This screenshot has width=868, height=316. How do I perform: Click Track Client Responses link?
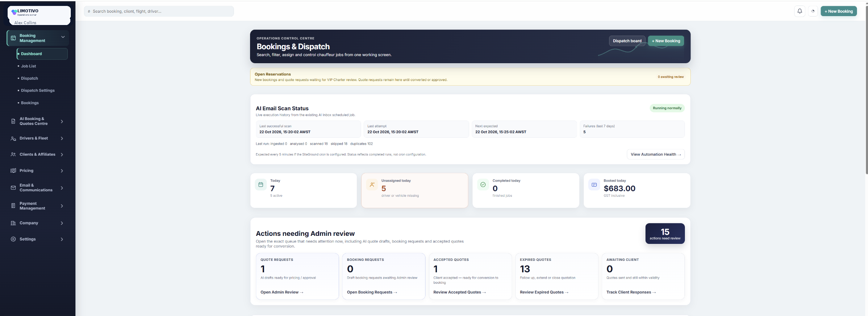click(631, 292)
